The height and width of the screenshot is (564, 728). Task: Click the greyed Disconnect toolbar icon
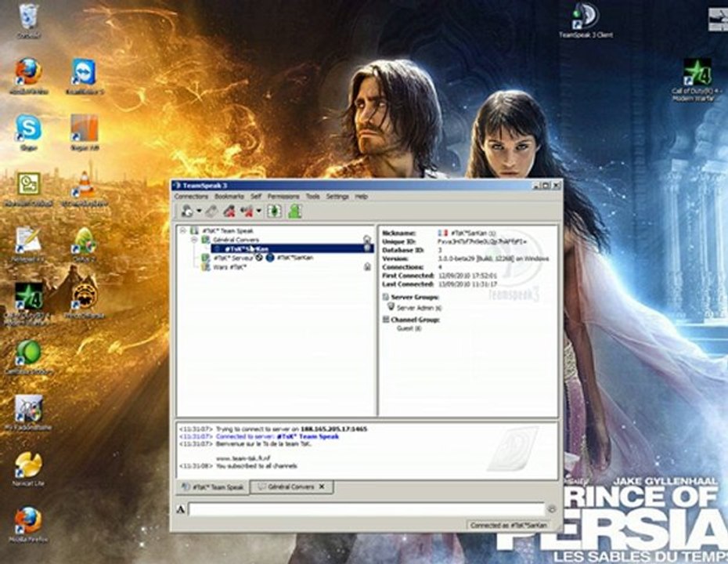[x=211, y=211]
